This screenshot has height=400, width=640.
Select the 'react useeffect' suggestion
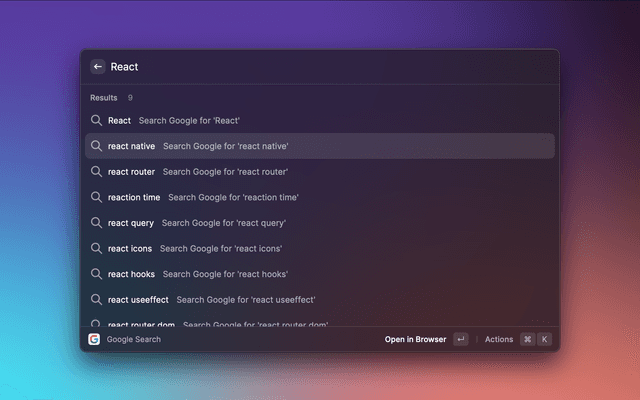[x=320, y=299]
